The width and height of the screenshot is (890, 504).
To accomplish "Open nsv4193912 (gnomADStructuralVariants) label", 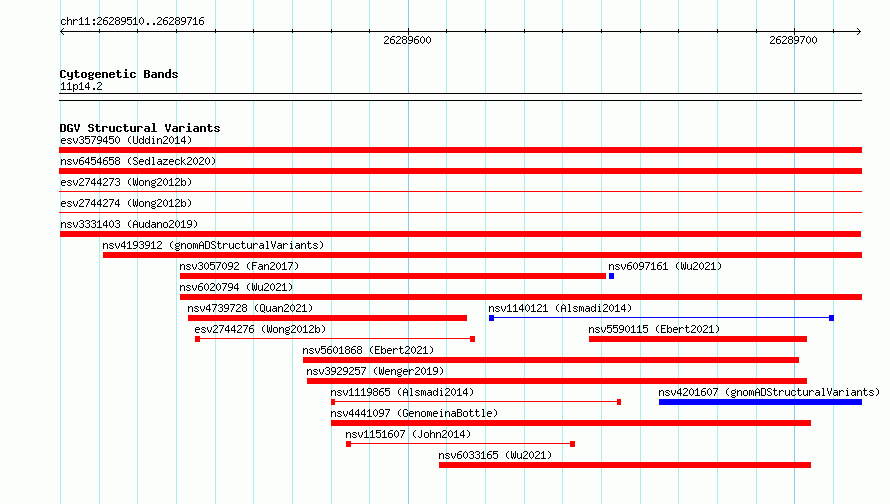I will click(213, 245).
